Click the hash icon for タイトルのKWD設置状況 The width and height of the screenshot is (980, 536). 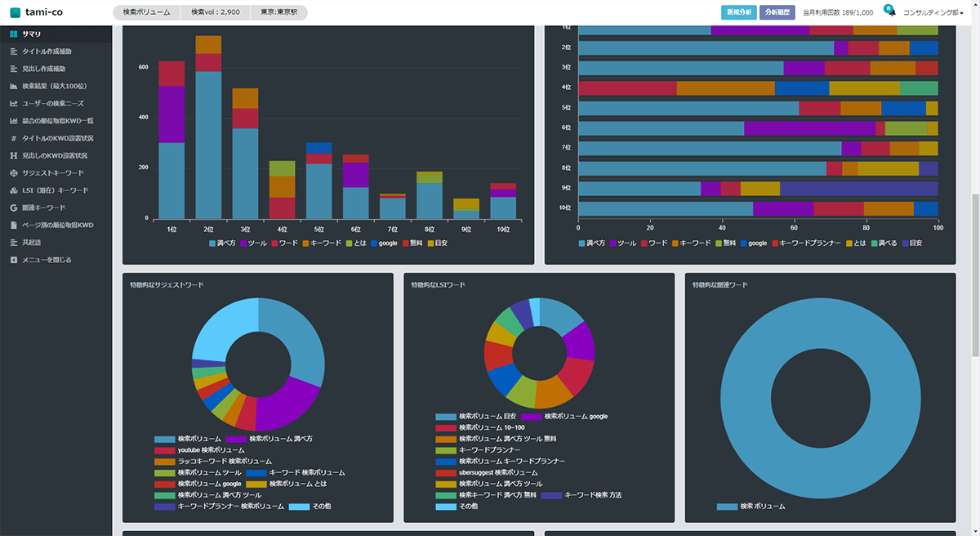[x=13, y=138]
